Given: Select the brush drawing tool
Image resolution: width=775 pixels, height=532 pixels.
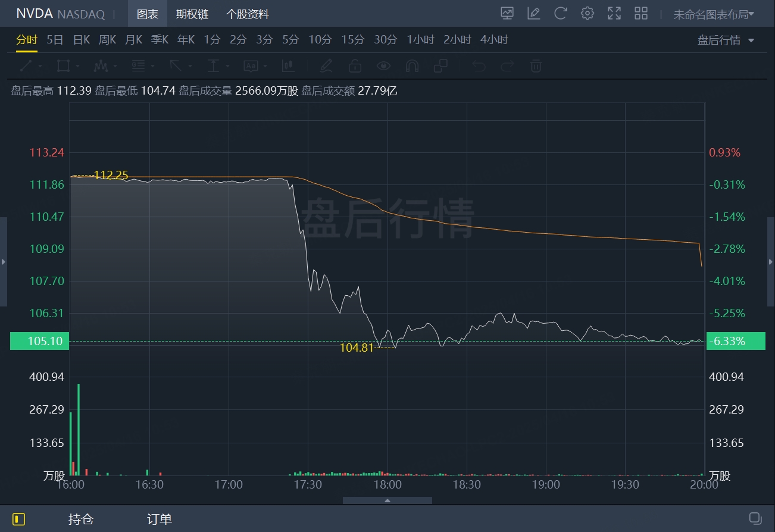Looking at the screenshot, I should (326, 65).
